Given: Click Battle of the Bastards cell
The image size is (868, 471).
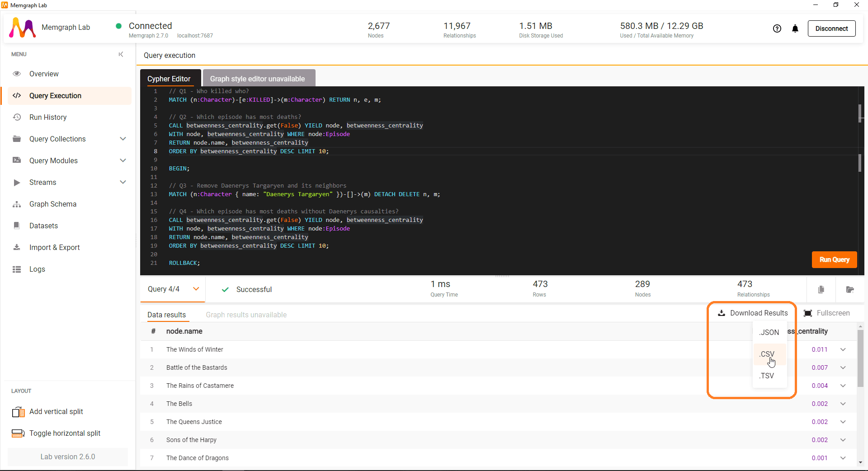Looking at the screenshot, I should point(197,367).
